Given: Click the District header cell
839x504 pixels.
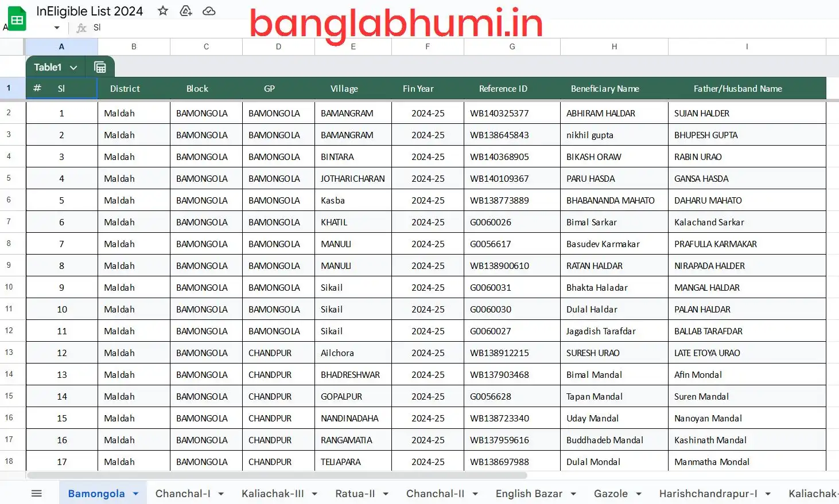Looking at the screenshot, I should pyautogui.click(x=134, y=88).
